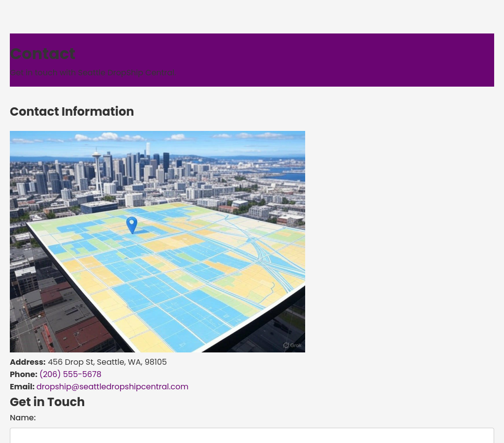Click the bold "Email:" label
This screenshot has width=504, height=443.
pos(22,387)
